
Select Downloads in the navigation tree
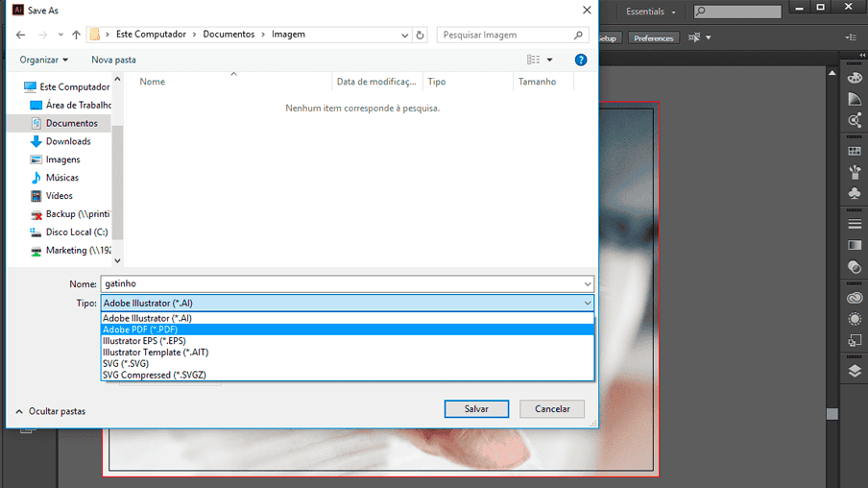(x=68, y=141)
